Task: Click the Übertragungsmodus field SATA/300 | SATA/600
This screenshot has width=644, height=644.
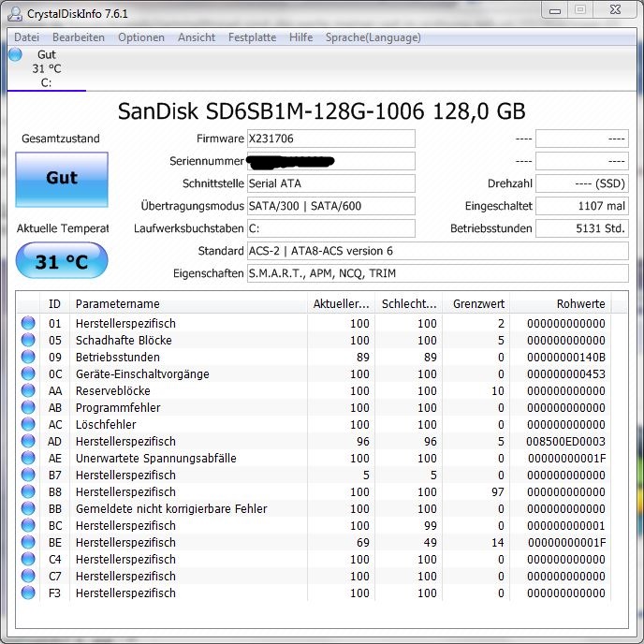Action: click(331, 206)
